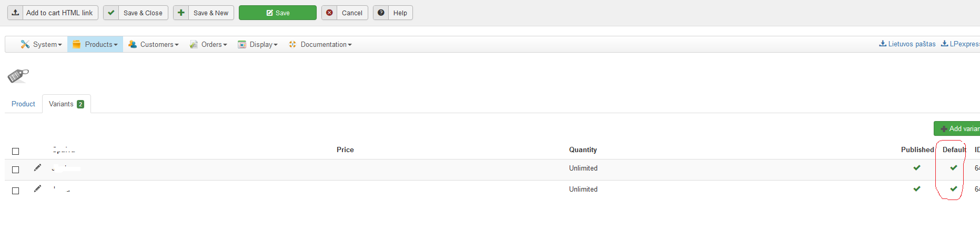Click the pencil edit icon for second variant

[x=37, y=188]
